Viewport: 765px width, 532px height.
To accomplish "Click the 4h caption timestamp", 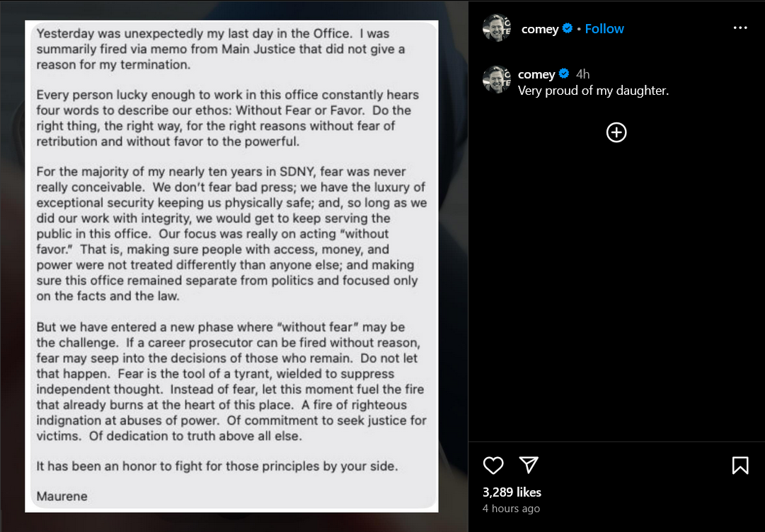I will [582, 74].
